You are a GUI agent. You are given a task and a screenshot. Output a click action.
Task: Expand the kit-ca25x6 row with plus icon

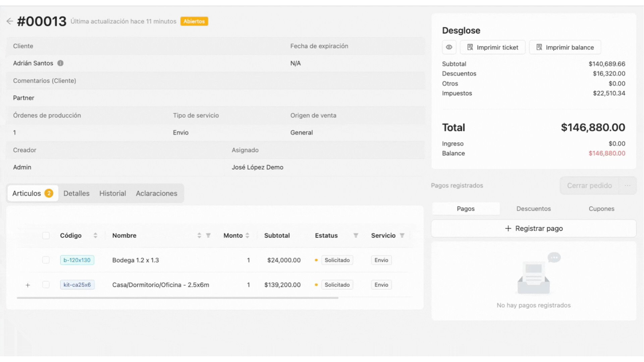(x=28, y=285)
